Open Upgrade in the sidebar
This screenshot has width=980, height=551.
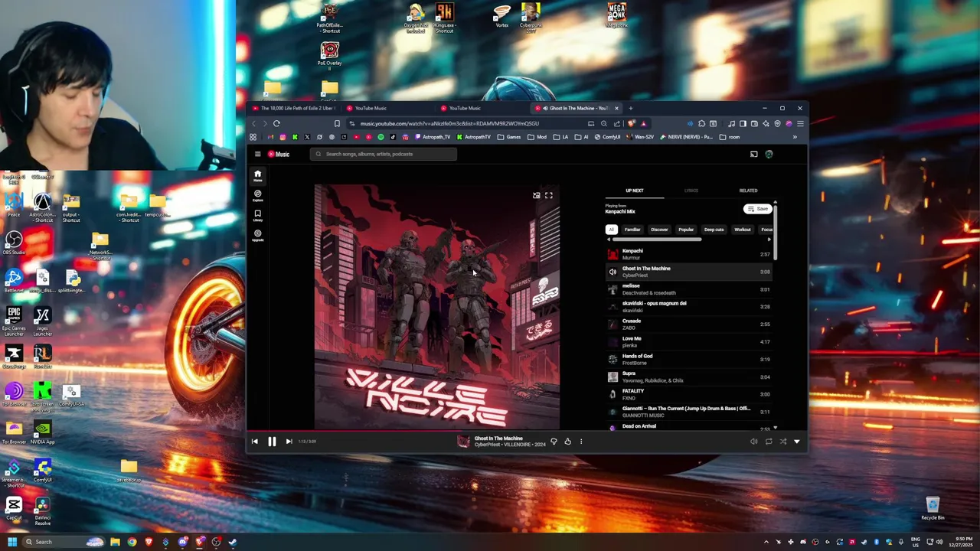click(257, 235)
